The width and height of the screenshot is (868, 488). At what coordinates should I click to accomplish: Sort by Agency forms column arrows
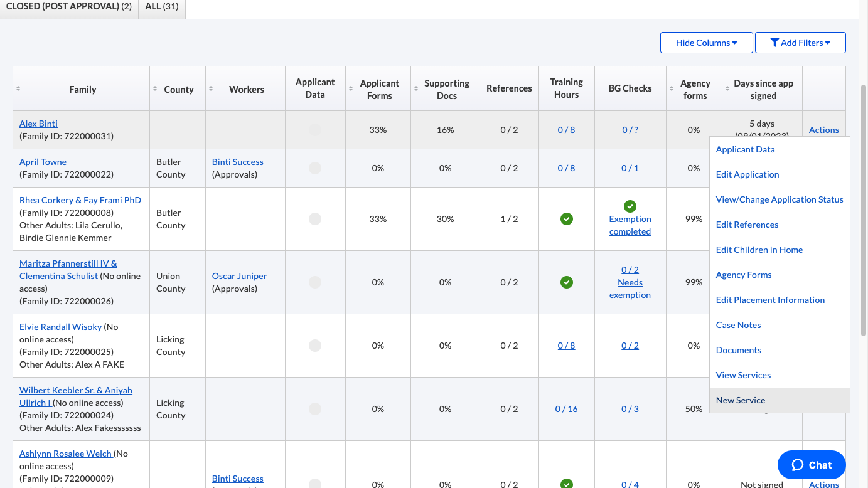[x=672, y=89]
